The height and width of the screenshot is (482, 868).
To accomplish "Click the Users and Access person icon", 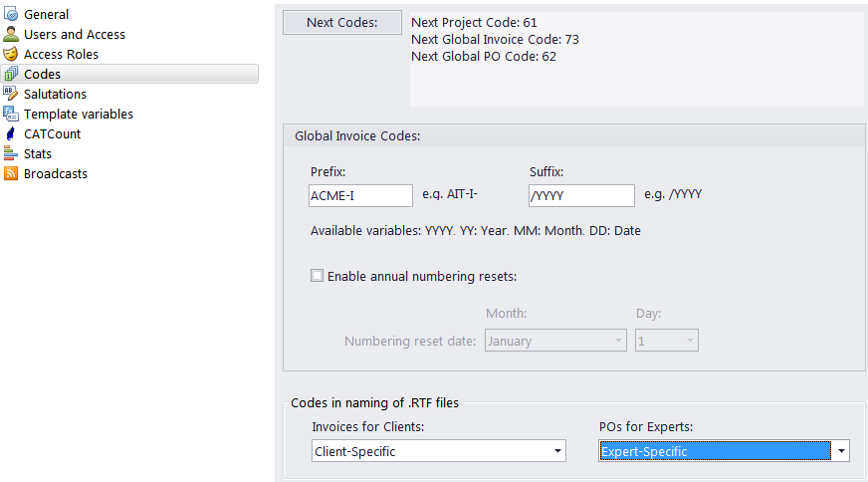I will pyautogui.click(x=11, y=34).
